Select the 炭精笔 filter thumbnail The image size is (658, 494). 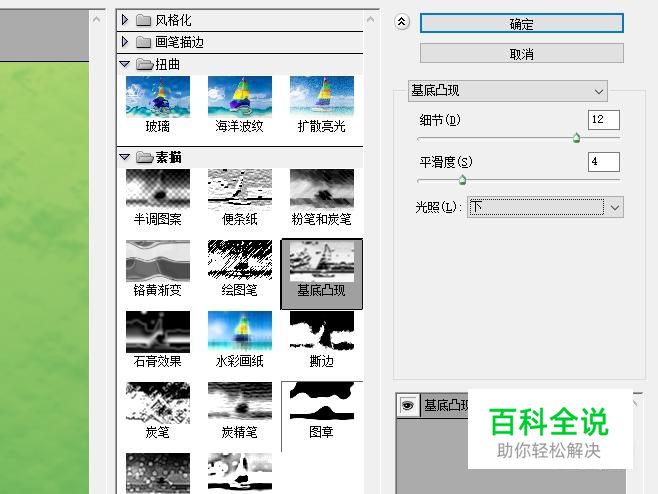tap(240, 403)
